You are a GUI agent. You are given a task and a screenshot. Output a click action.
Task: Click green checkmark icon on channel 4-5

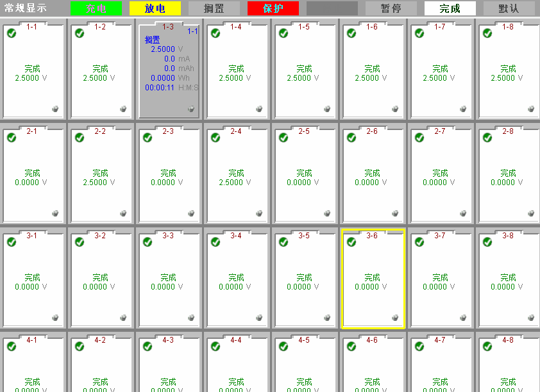coord(283,347)
